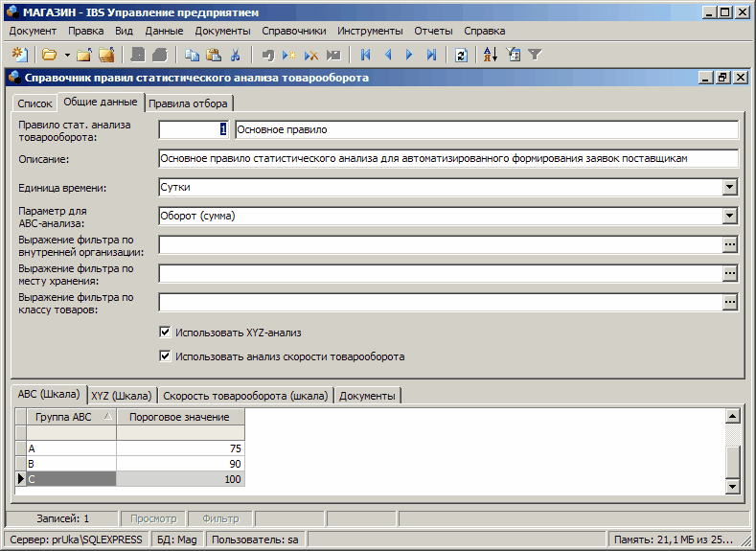Click the Просмотр status bar panel
Screen dimensions: 756x551
(x=153, y=518)
